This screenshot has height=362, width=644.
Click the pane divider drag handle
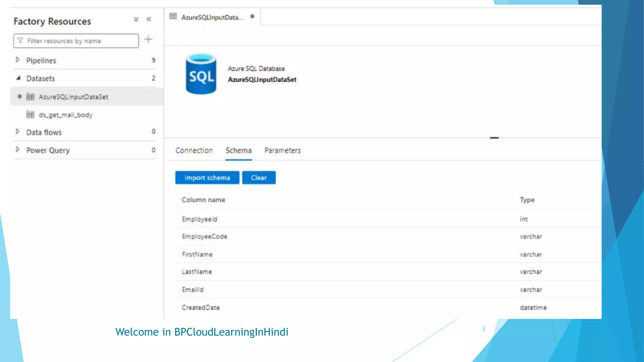pos(494,138)
